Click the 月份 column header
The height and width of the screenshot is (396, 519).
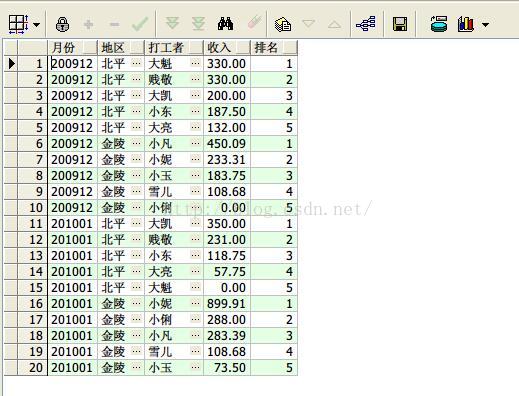[73, 47]
